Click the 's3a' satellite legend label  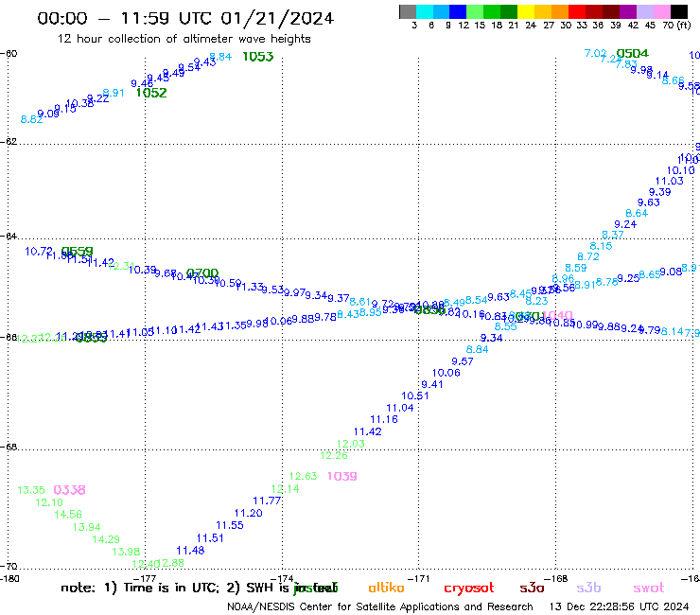[x=532, y=588]
